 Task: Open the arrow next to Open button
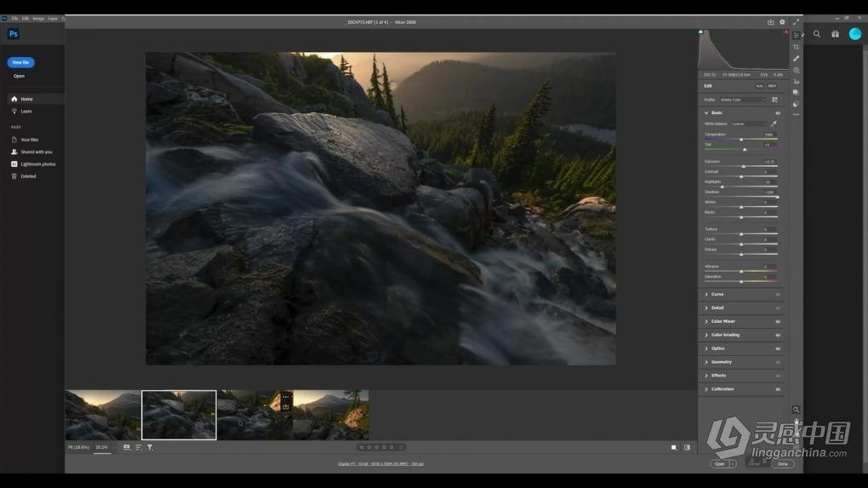click(733, 463)
